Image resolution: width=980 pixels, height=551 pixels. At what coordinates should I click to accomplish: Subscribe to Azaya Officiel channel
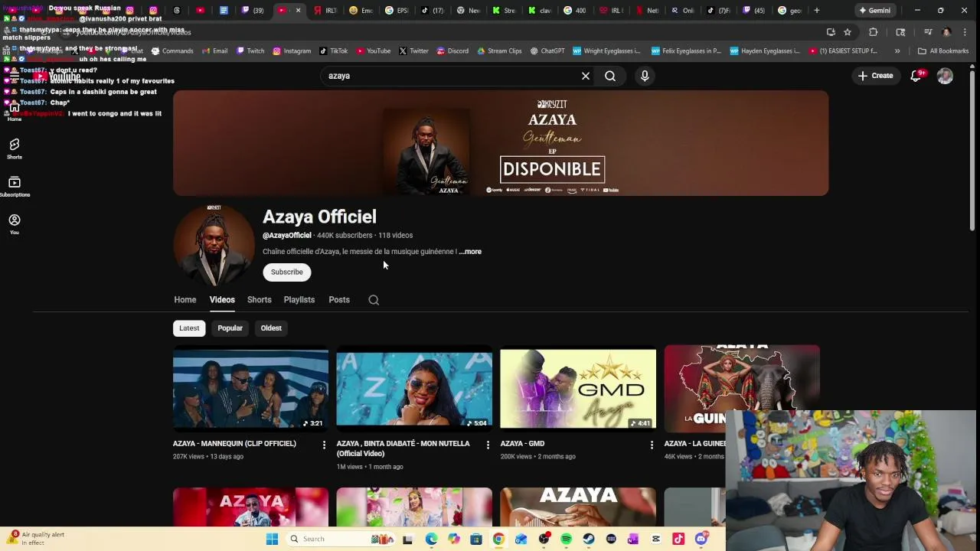pos(287,272)
